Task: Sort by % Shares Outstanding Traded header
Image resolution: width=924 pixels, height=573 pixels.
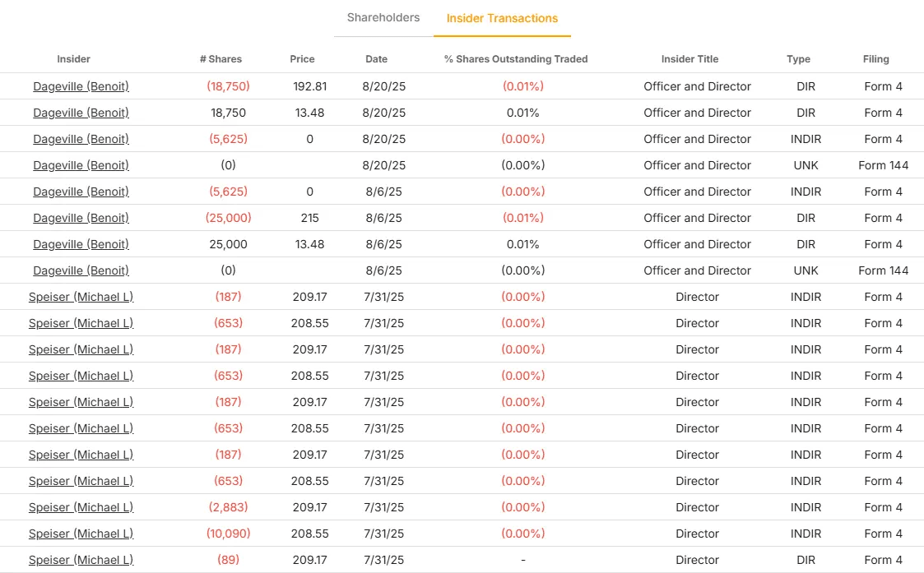Action: pos(516,59)
